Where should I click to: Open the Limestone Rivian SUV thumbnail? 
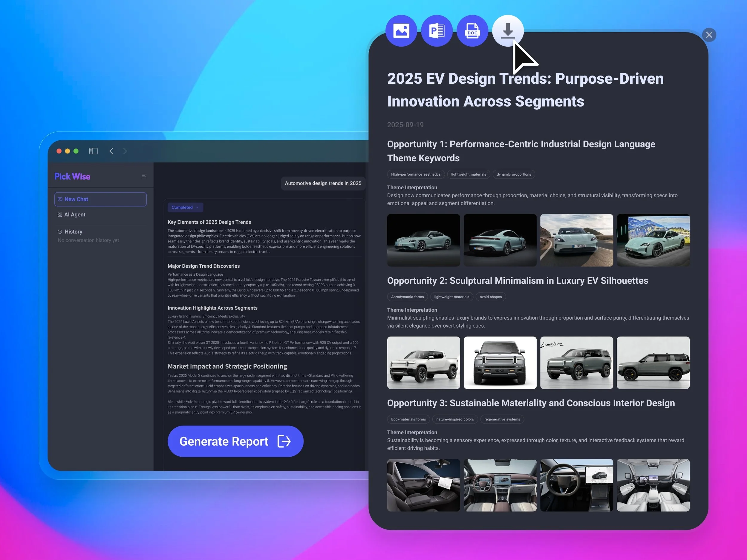pos(576,363)
